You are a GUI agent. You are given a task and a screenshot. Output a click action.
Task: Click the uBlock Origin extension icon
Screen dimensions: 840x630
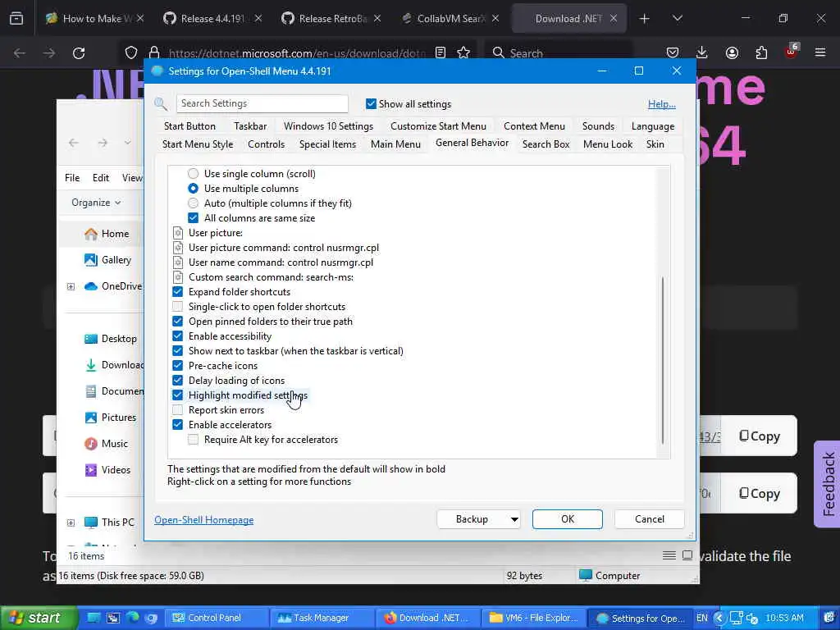point(792,52)
